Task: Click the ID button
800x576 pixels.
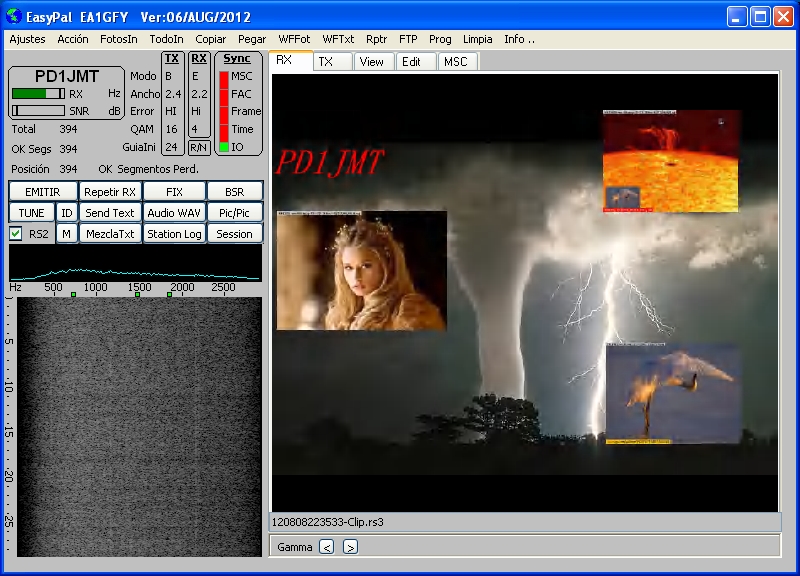Action: pos(67,213)
